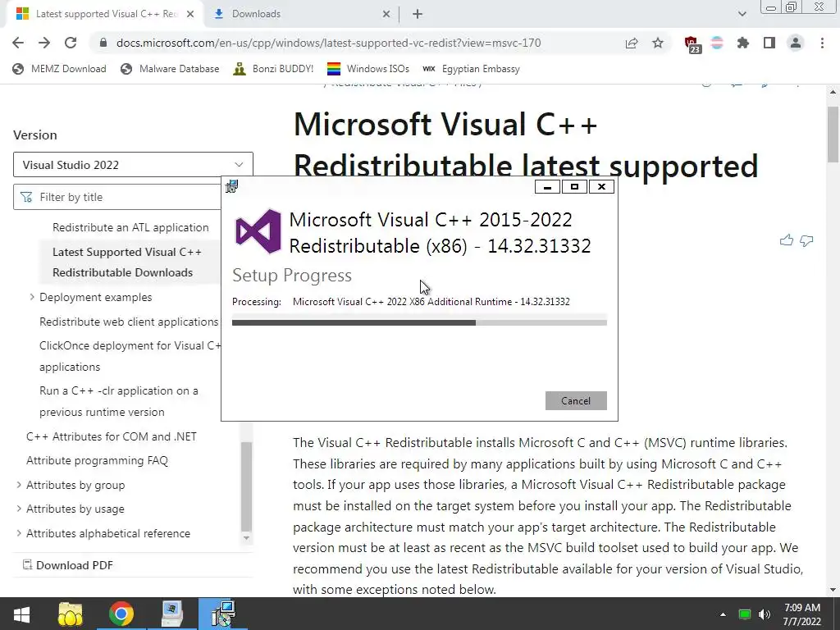The image size is (840, 630).
Task: Toggle the Chrome side panel icon
Action: 769,43
